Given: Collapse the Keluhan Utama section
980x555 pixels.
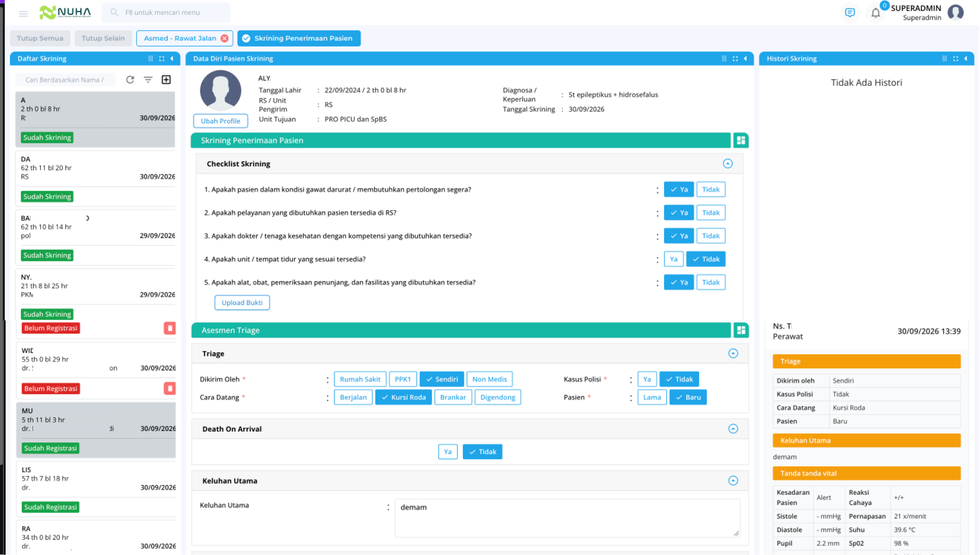Looking at the screenshot, I should click(x=733, y=481).
